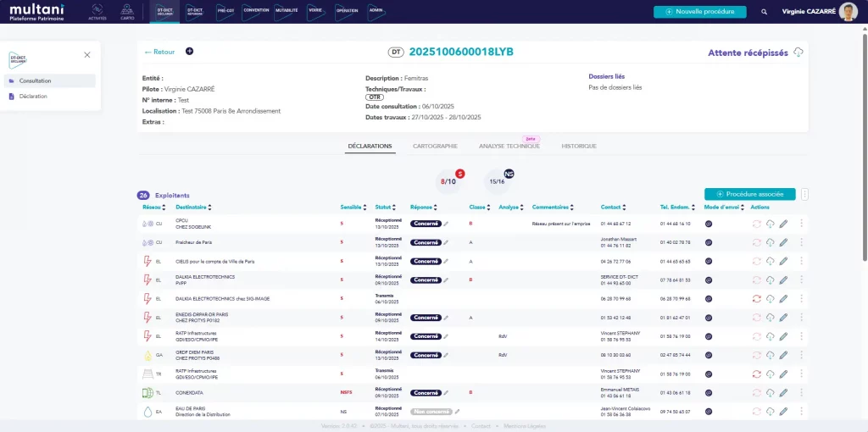Screen dimensions: 868x432
Task: Click the Procédure associée button
Action: pos(749,194)
